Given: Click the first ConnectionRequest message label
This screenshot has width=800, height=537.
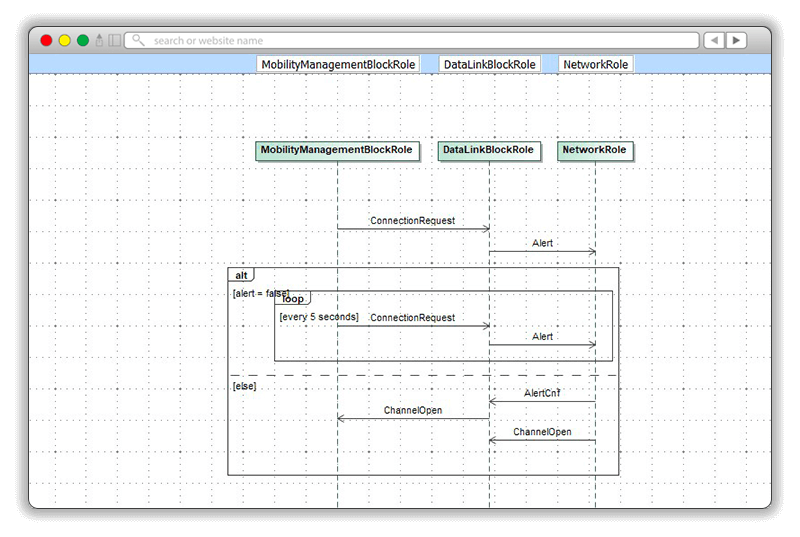Looking at the screenshot, I should pos(412,220).
